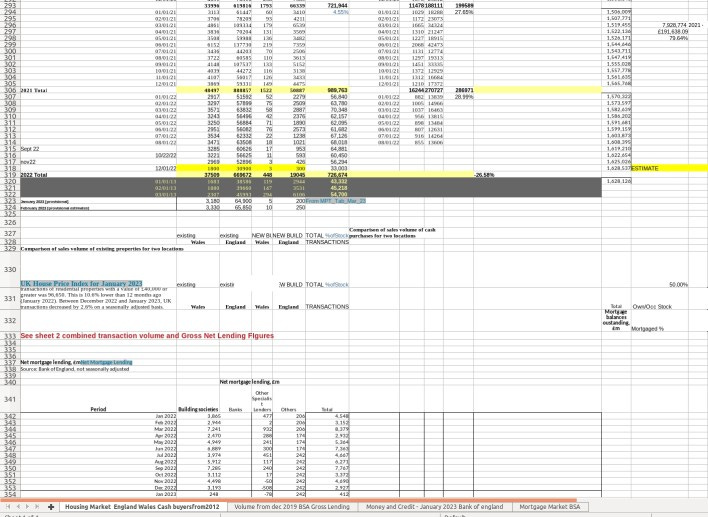Viewport: 708px width, 517px height.
Task: Select the -508 specialist lenders value
Action: tap(262, 488)
